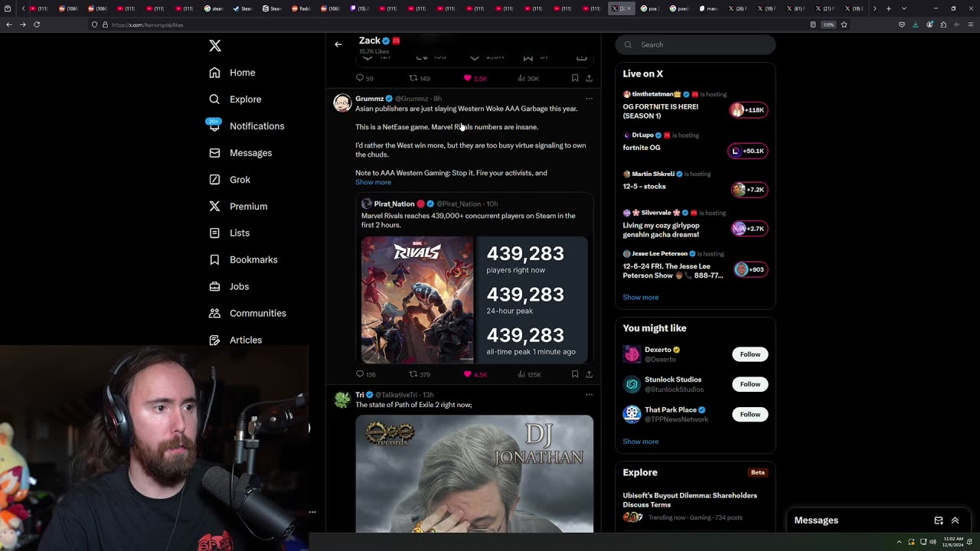Open more options on Tri post
The width and height of the screenshot is (980, 551).
pyautogui.click(x=589, y=395)
